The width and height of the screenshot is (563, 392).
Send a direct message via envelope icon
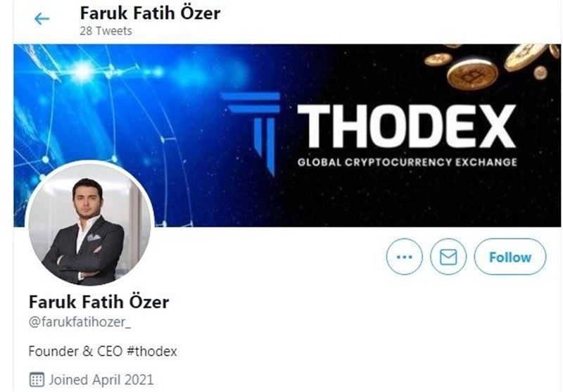448,257
